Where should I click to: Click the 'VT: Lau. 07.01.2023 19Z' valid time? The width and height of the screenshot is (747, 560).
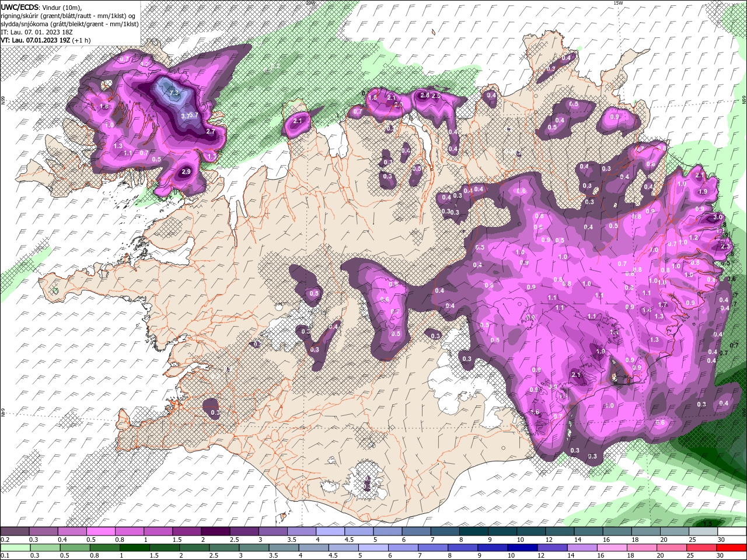(35, 40)
